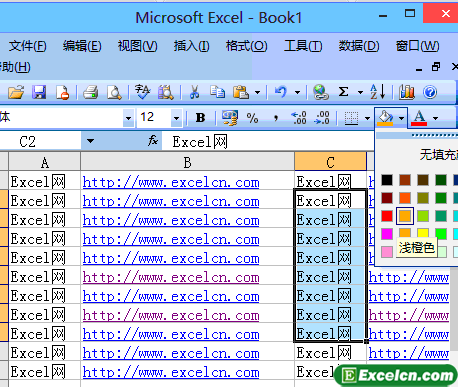Expand the Font Color dropdown arrow
This screenshot has width=458, height=387.
click(435, 118)
